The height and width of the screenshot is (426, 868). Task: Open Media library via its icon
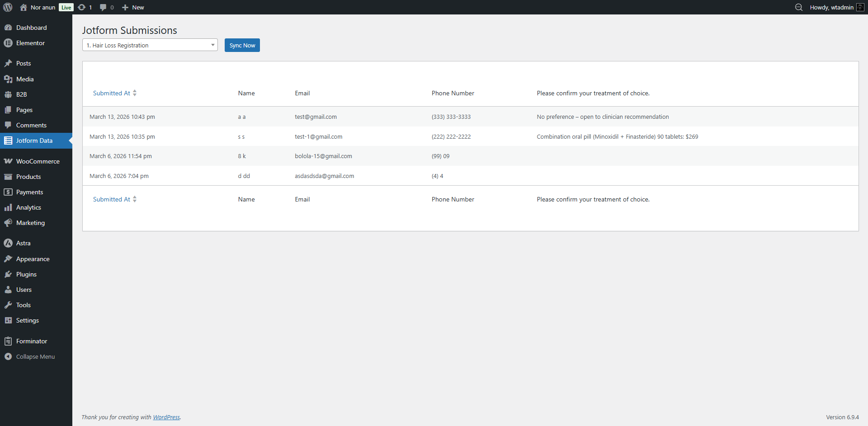8,79
